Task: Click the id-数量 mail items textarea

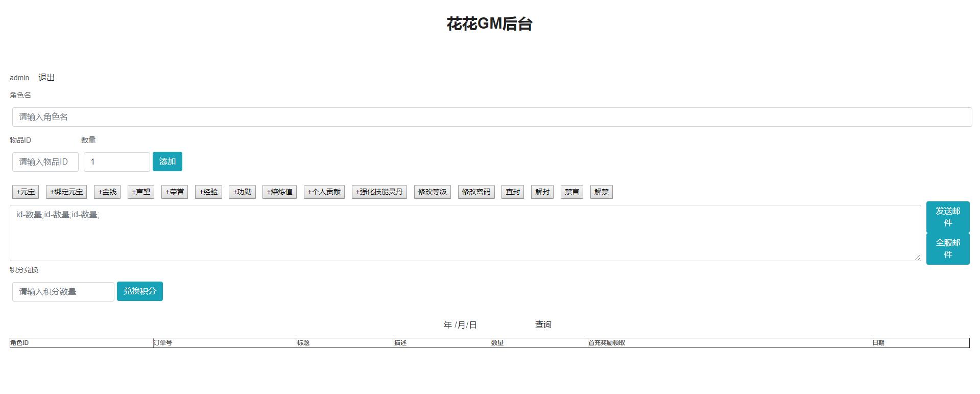Action: pyautogui.click(x=465, y=233)
